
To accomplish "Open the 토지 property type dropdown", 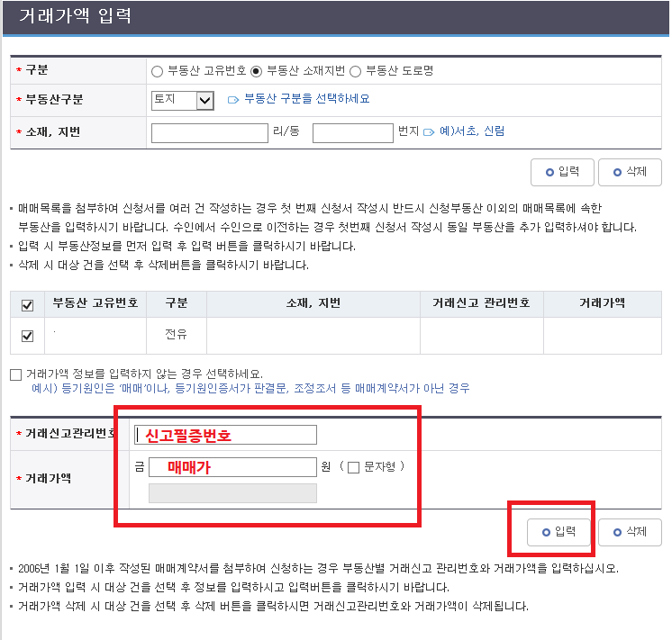I will click(x=183, y=100).
